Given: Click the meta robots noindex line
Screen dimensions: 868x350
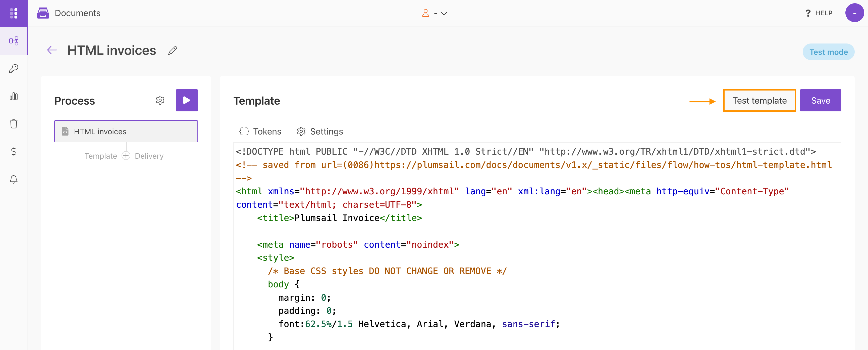Looking at the screenshot, I should (x=358, y=244).
